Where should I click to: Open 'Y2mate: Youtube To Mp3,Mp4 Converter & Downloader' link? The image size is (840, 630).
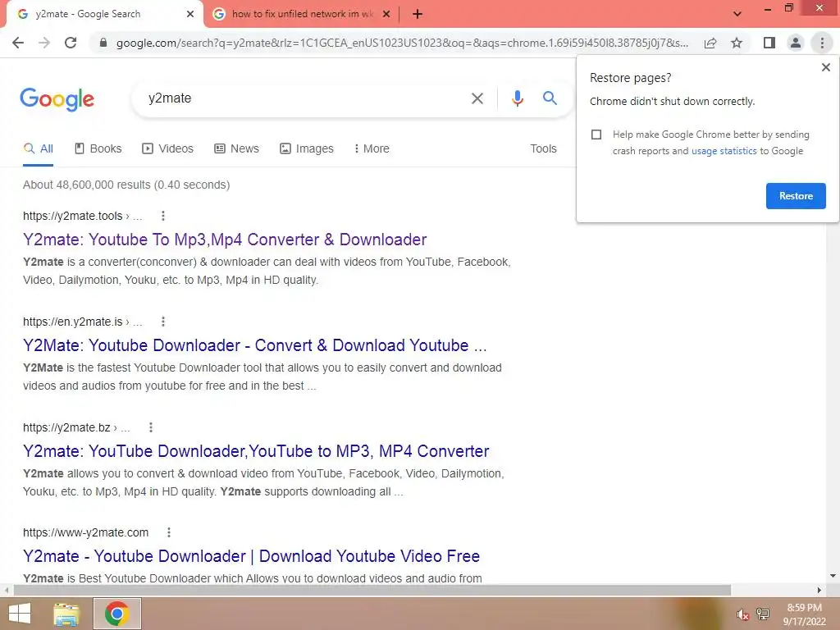(225, 240)
